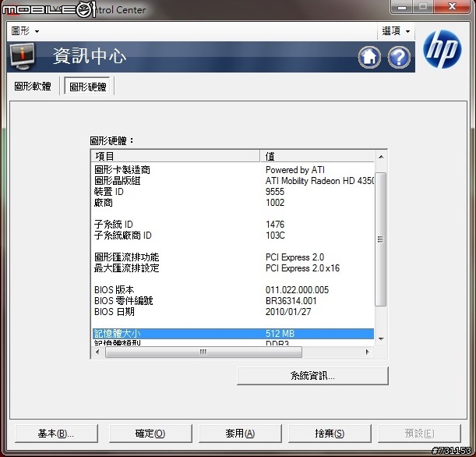Image resolution: width=476 pixels, height=457 pixels.
Task: Select the BIOS 零件編號 row
Action: click(x=233, y=301)
